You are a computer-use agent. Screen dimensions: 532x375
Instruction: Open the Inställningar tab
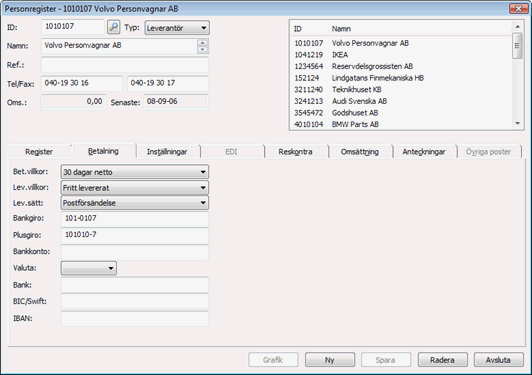[167, 152]
